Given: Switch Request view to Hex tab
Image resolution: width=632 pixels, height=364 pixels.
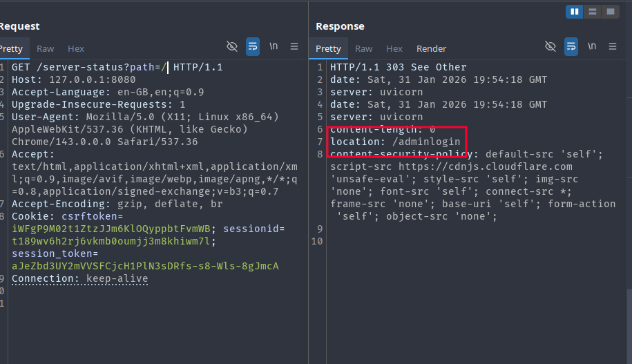Looking at the screenshot, I should tap(76, 48).
